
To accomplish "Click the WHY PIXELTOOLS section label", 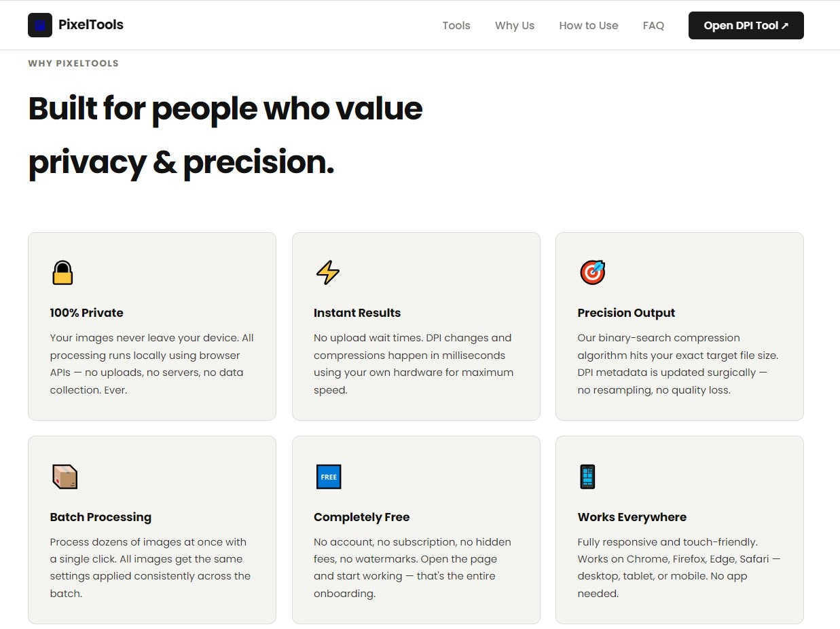I will point(73,63).
